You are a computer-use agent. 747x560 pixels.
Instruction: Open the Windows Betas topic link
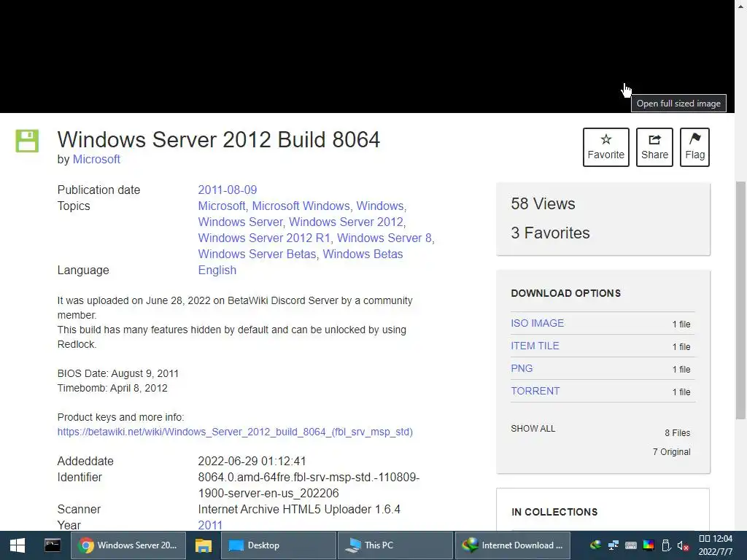point(363,254)
